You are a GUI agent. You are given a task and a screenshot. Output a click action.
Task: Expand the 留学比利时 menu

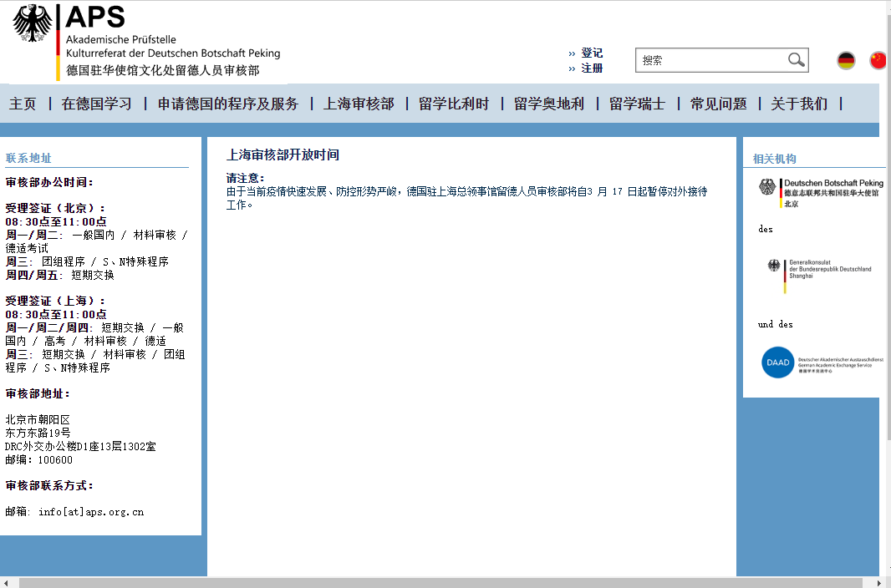[x=454, y=104]
